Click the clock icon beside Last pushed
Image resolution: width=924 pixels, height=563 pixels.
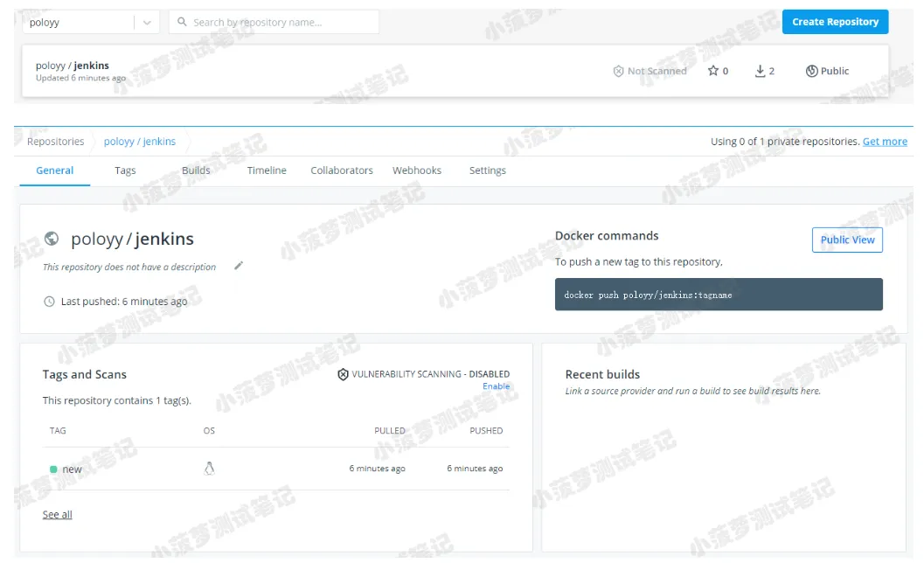click(50, 302)
